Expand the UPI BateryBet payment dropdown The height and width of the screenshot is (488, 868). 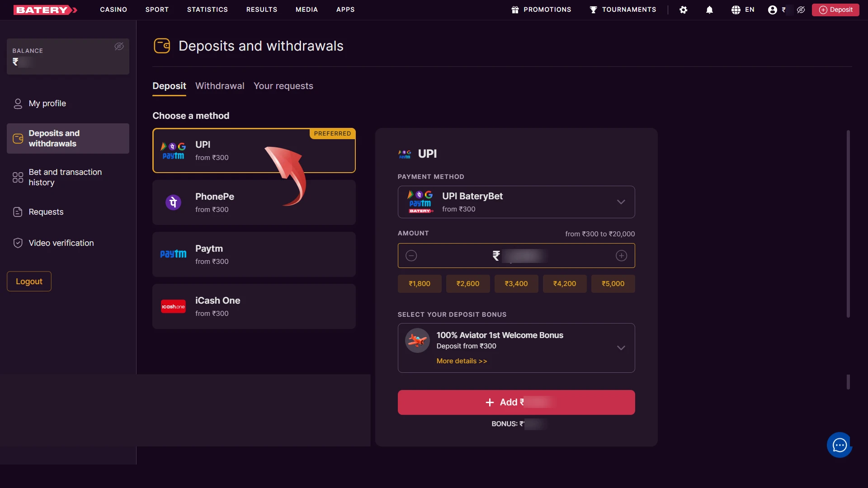coord(621,202)
